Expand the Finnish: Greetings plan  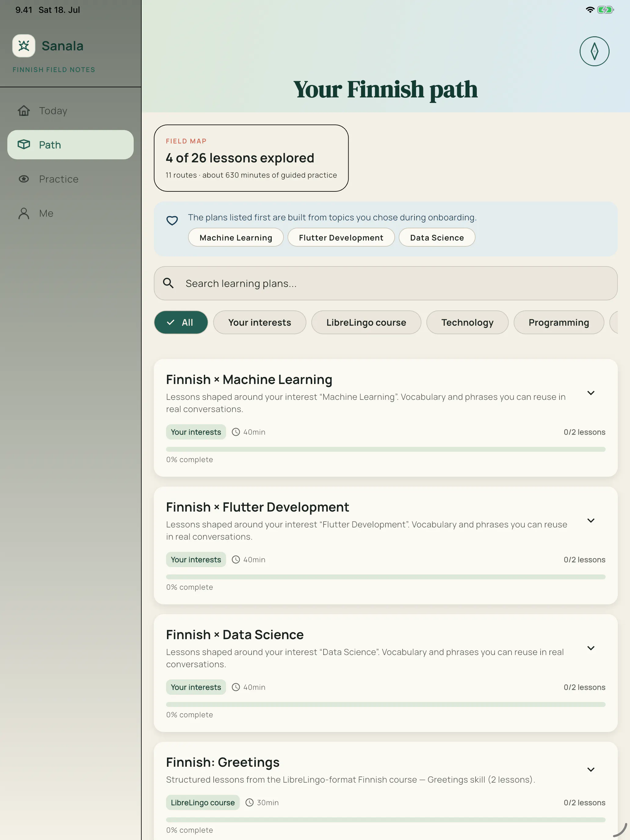(591, 770)
